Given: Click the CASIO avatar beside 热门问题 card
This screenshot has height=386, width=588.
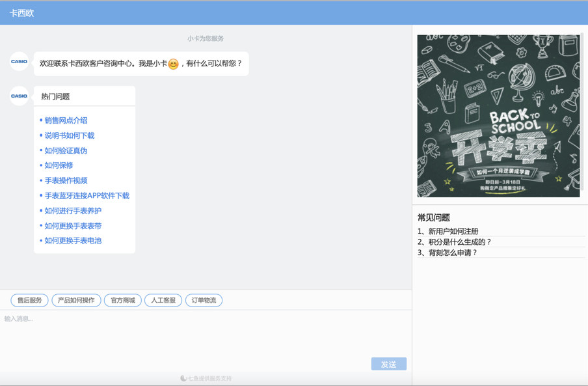Looking at the screenshot, I should point(19,96).
